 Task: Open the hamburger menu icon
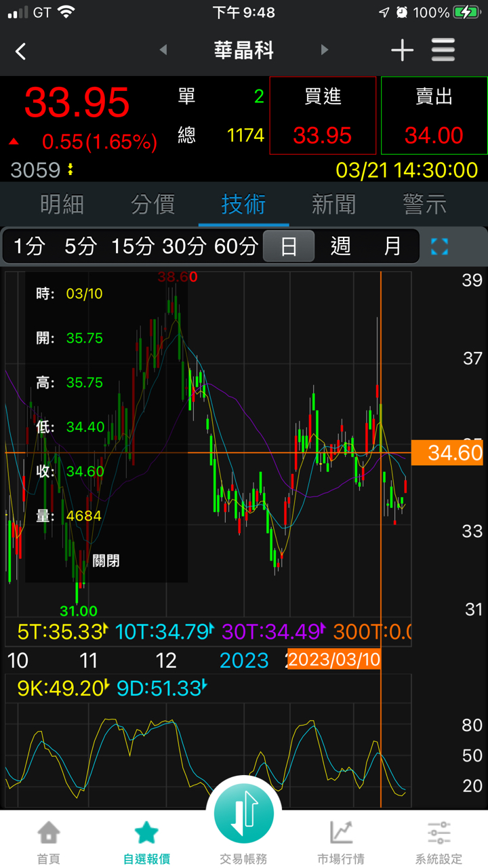point(443,50)
